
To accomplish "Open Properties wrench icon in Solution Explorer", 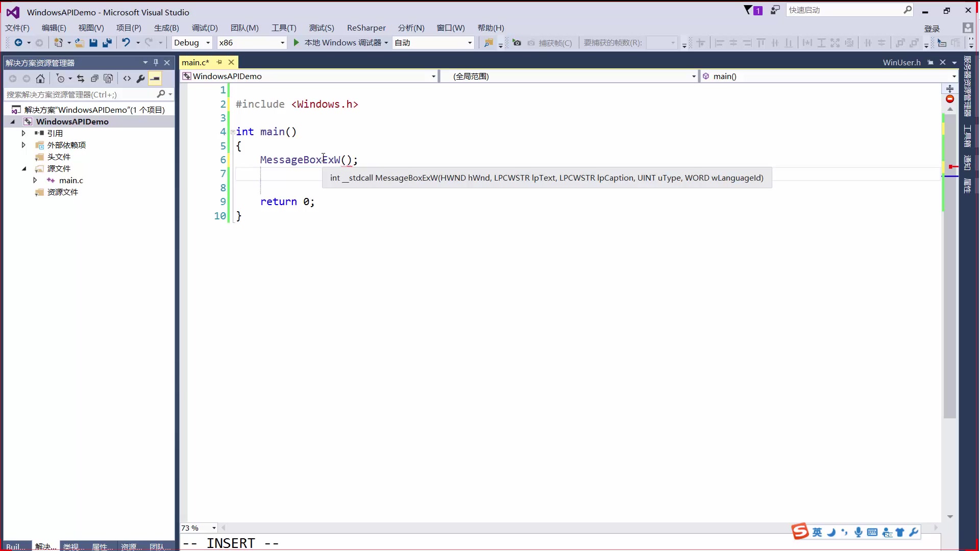I will pos(141,79).
